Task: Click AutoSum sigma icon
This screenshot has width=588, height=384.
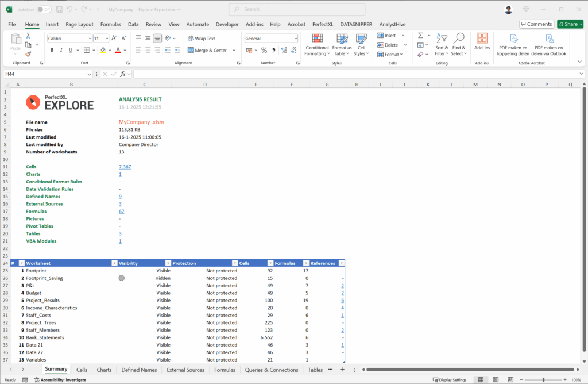Action: coord(420,35)
